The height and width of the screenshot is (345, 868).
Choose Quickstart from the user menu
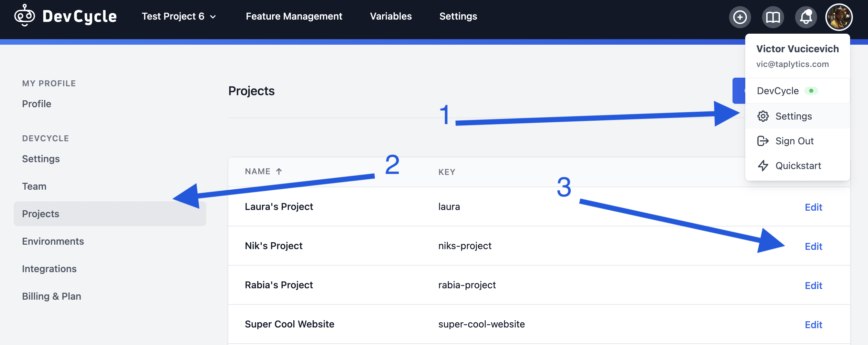click(x=798, y=166)
